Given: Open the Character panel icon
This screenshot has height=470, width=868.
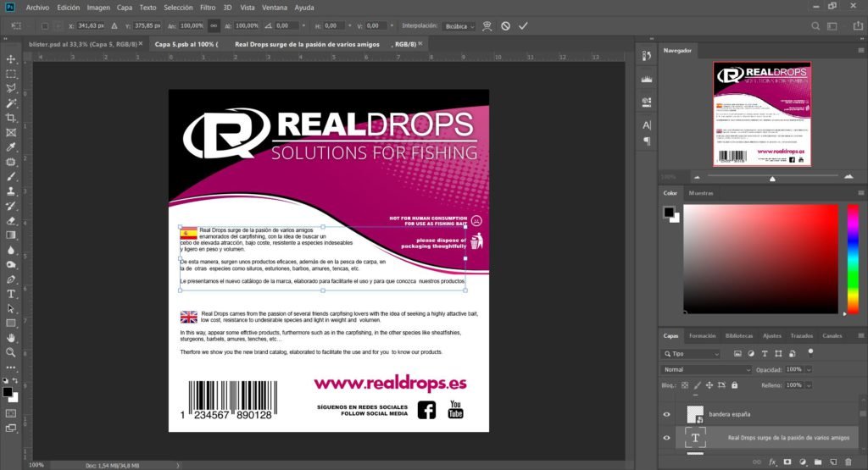Looking at the screenshot, I should coord(647,125).
